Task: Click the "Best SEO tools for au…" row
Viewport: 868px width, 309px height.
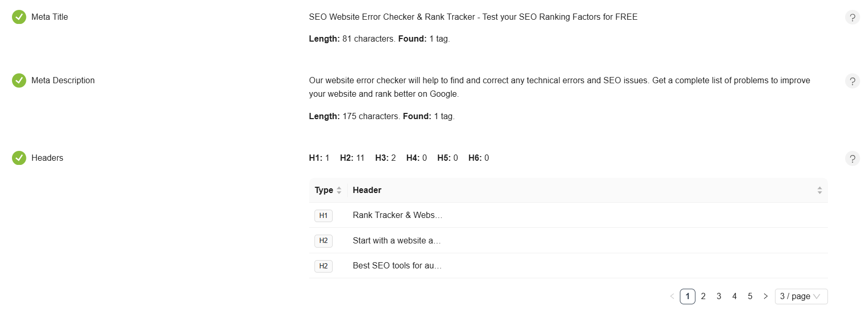Action: coord(397,266)
